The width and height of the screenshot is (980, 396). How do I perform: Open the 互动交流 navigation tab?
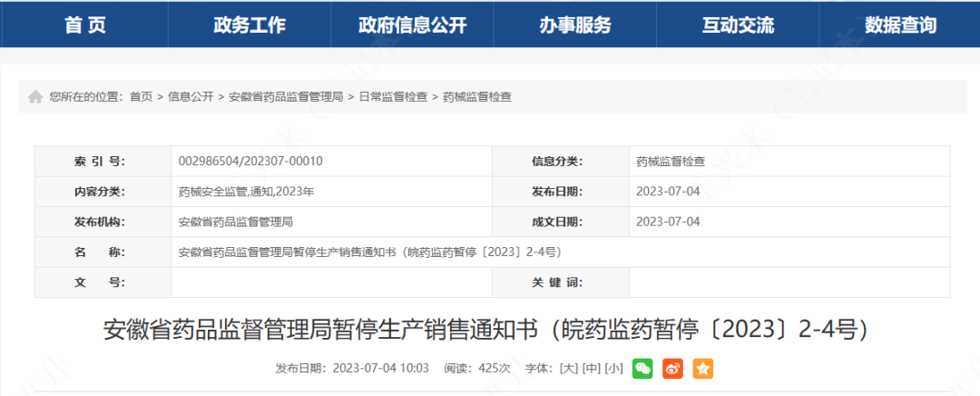point(738,25)
